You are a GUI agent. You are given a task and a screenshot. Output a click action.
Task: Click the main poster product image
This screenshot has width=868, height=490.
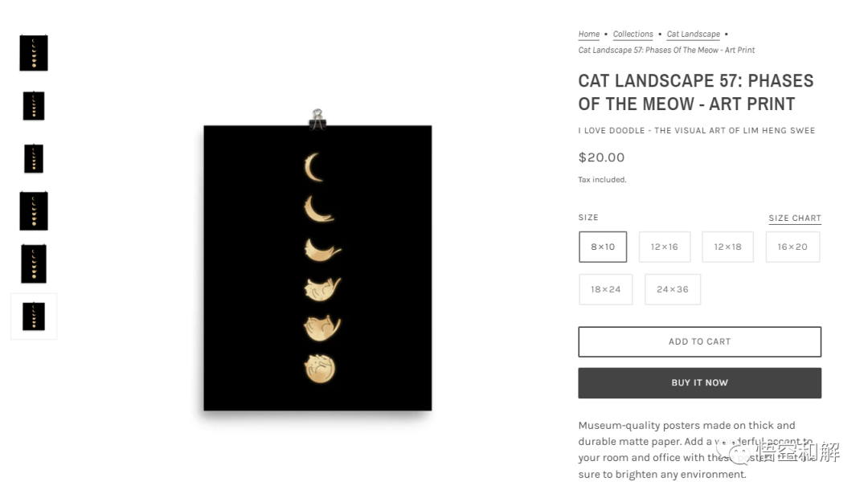(317, 267)
